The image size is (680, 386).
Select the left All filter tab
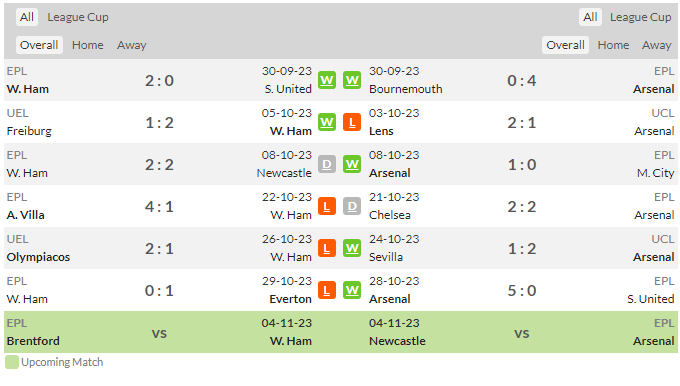tap(27, 17)
